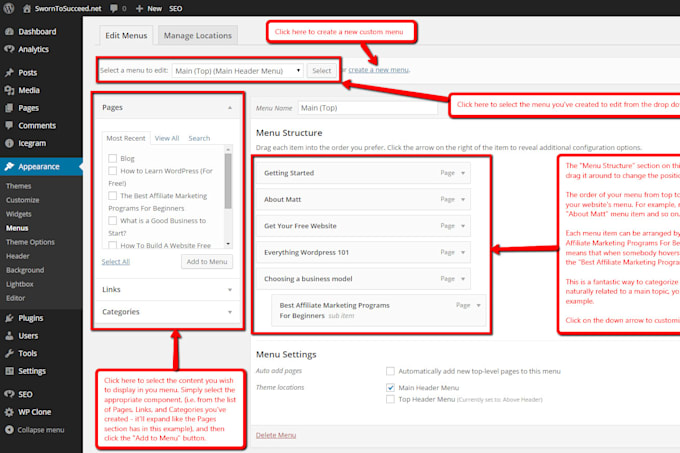Screen dimensions: 680x453
Task: Open the Header submenu item
Action: 18,256
